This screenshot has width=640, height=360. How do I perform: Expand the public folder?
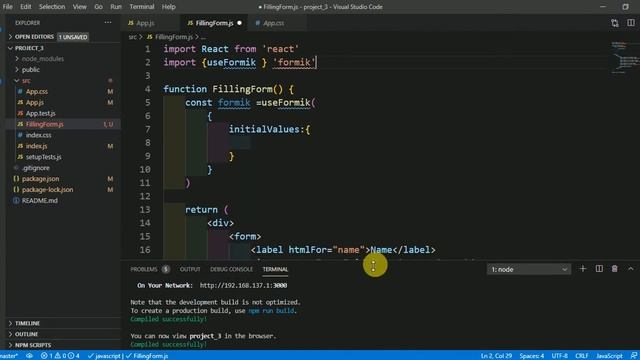pos(31,69)
